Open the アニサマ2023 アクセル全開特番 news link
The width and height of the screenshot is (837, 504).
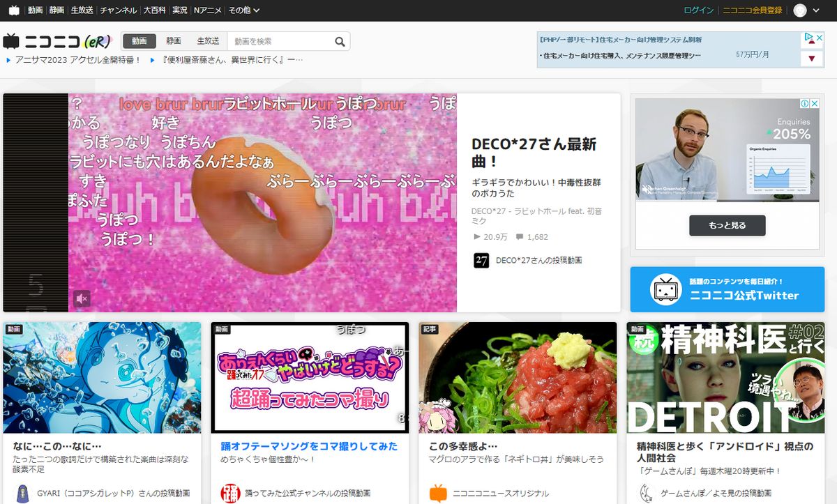pyautogui.click(x=78, y=60)
